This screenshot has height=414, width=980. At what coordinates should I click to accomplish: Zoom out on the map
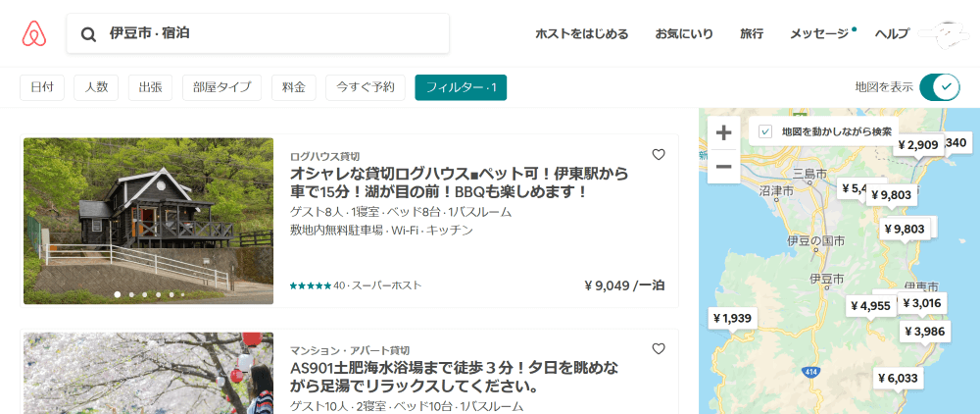coord(723,166)
